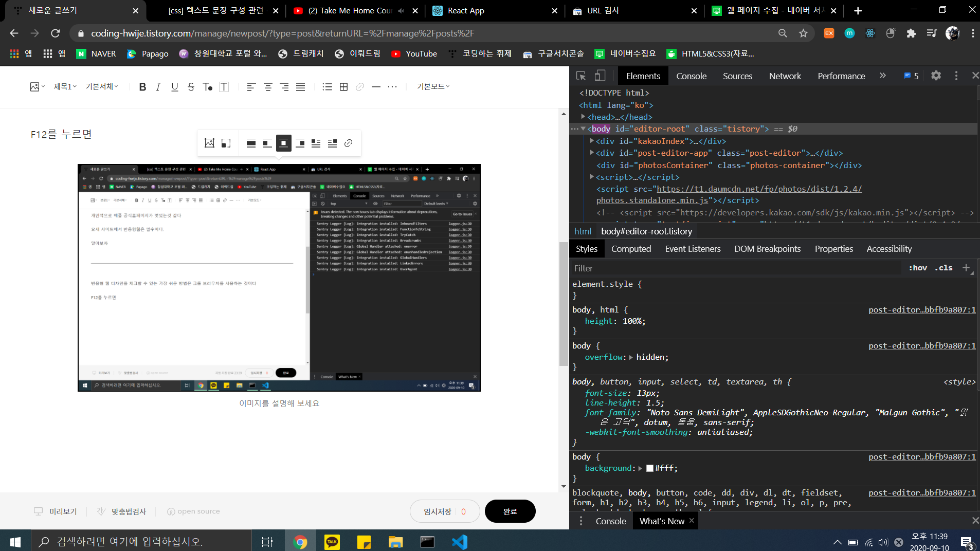Image resolution: width=980 pixels, height=551 pixels.
Task: Click the #fff background color swatch
Action: click(650, 468)
